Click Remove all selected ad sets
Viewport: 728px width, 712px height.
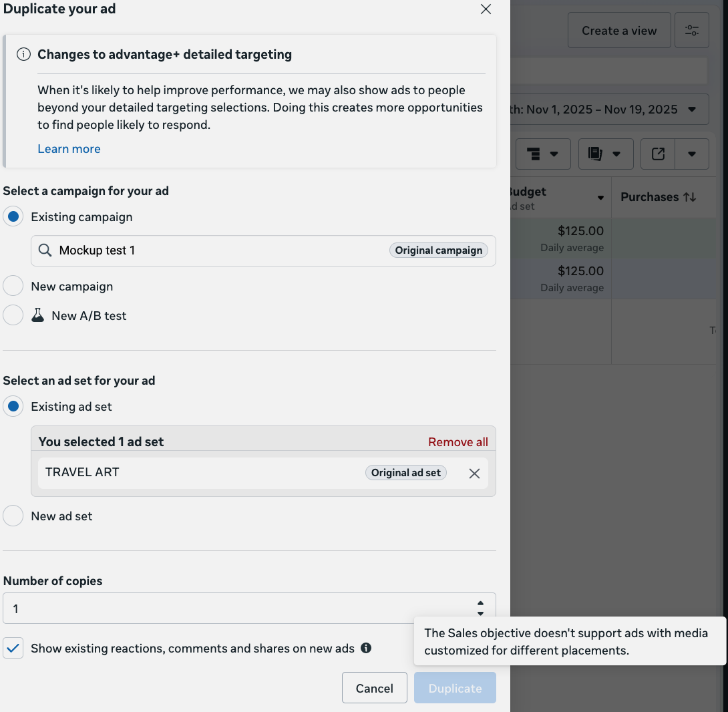458,441
